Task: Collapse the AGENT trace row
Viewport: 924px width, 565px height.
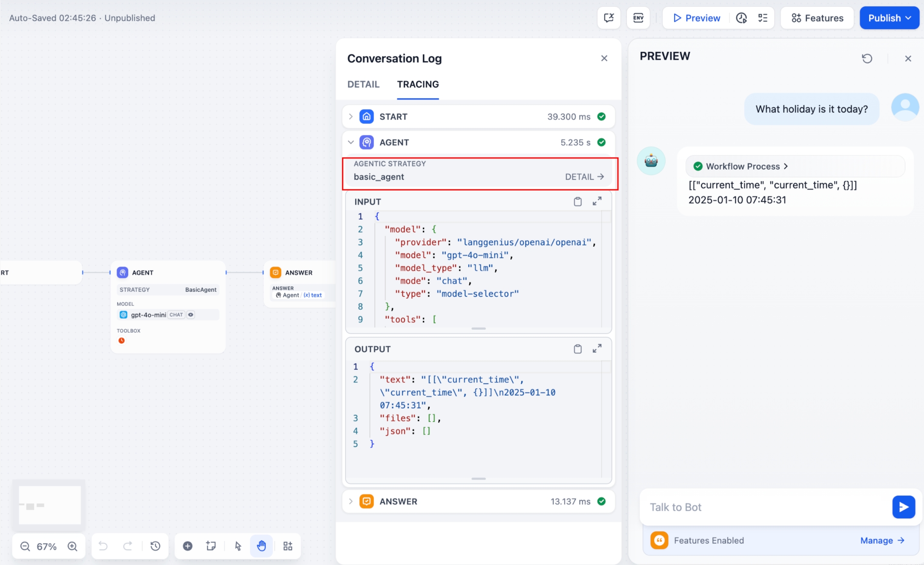Action: pyautogui.click(x=351, y=143)
